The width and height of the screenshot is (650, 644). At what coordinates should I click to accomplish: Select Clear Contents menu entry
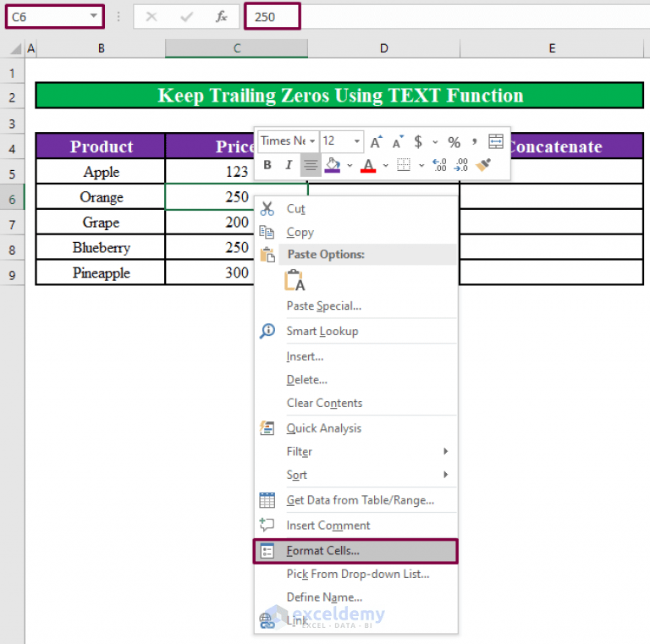[x=355, y=403]
